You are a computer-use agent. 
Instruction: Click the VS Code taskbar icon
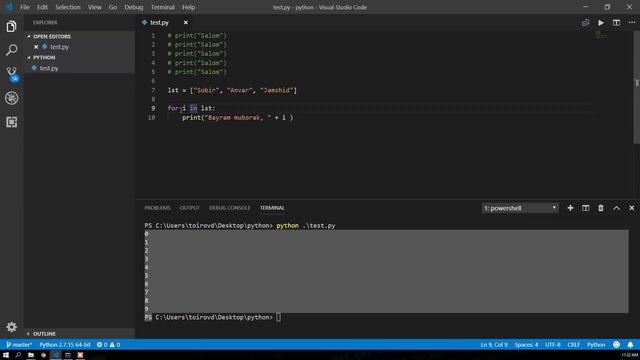pos(56,355)
